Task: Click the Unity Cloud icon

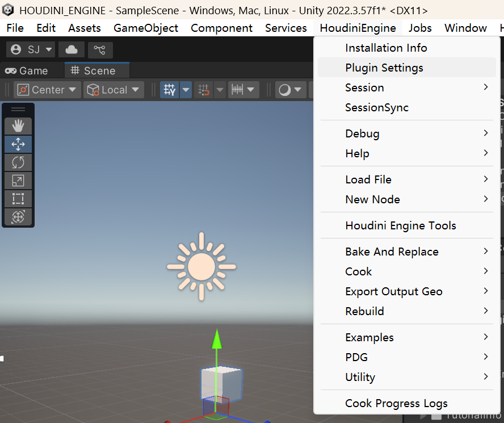Action: pos(71,49)
